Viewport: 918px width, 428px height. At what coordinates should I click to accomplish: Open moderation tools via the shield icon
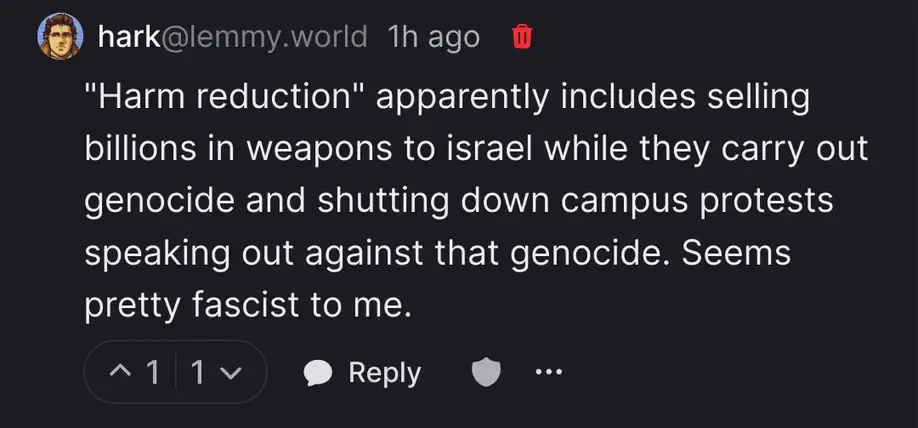coord(485,373)
